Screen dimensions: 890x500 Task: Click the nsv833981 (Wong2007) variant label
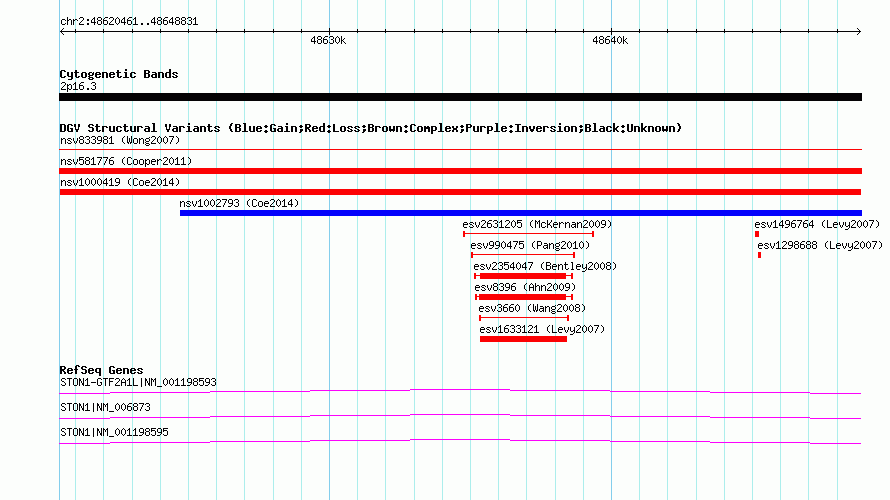click(x=120, y=140)
